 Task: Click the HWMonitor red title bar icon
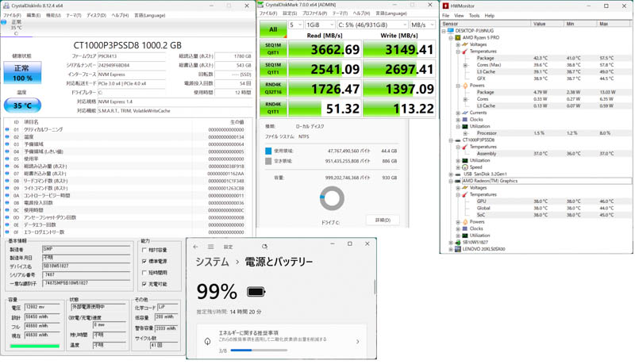tap(445, 6)
